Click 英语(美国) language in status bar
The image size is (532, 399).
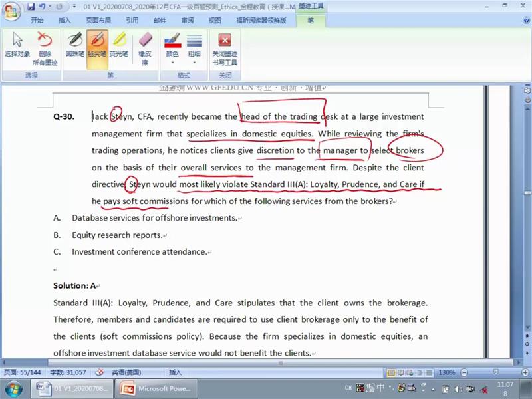coord(126,372)
